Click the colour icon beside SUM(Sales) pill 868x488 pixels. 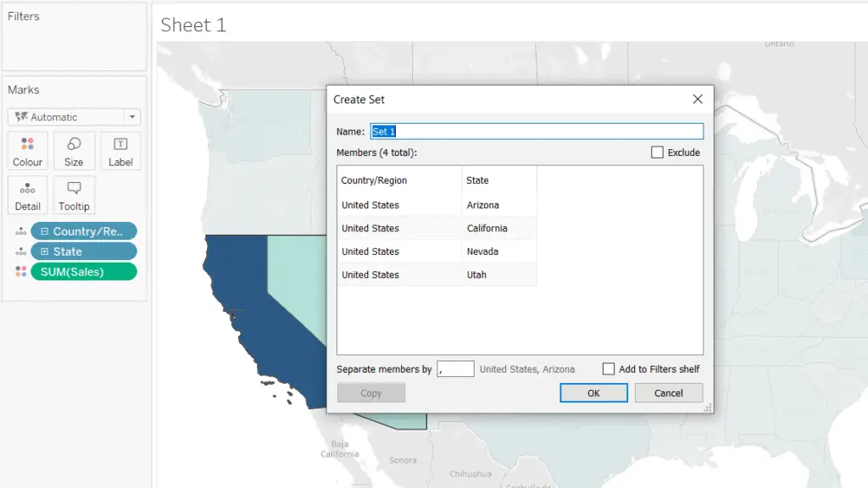tap(20, 272)
